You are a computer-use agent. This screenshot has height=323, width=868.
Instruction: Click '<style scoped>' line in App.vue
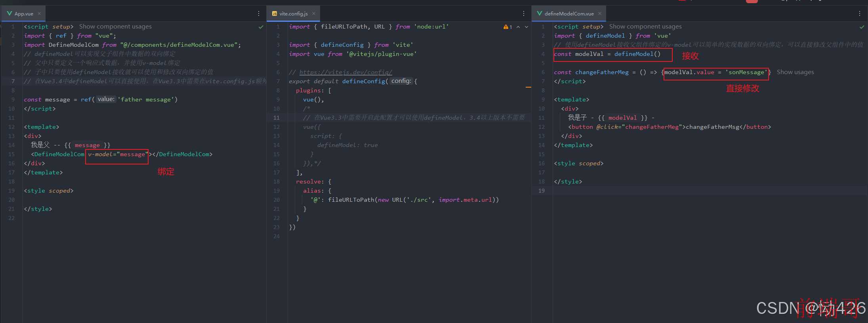(49, 191)
